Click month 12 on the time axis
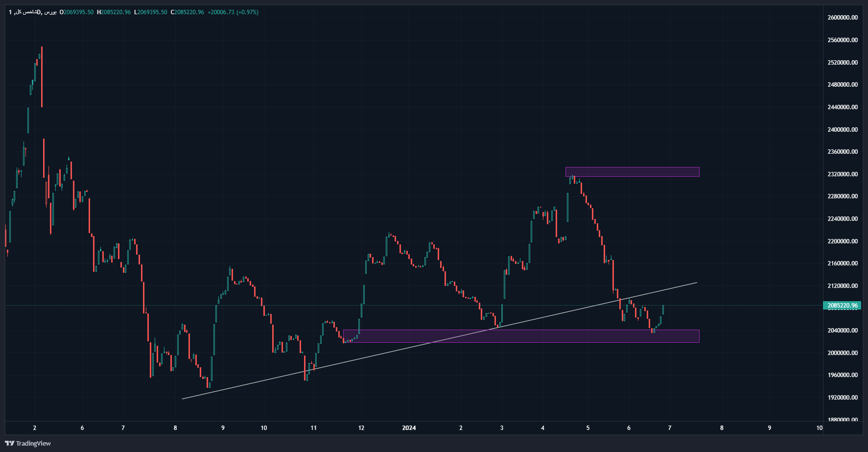This screenshot has width=868, height=452. click(361, 428)
